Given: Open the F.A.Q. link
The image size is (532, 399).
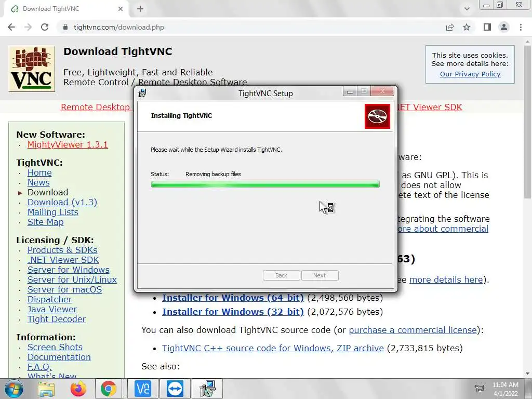Looking at the screenshot, I should [39, 367].
